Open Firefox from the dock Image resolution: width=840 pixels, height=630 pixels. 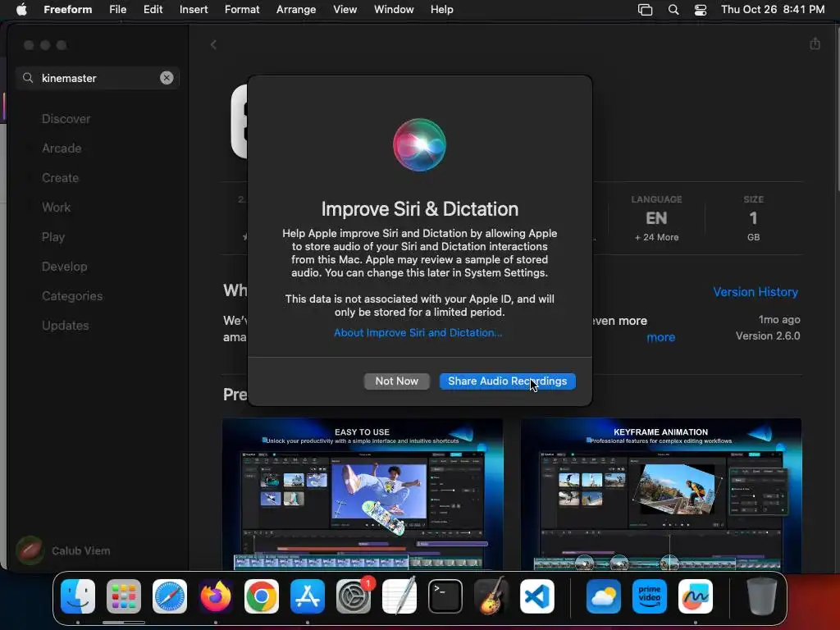tap(216, 596)
